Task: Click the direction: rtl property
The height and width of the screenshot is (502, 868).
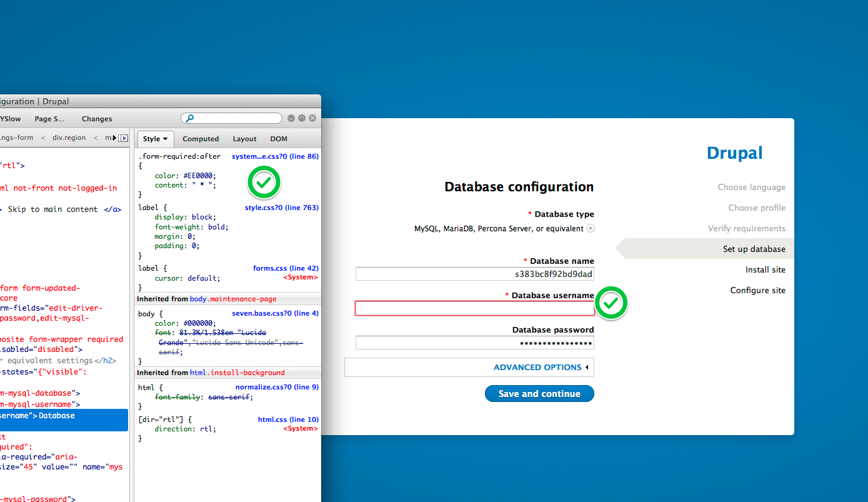Action: [185, 429]
